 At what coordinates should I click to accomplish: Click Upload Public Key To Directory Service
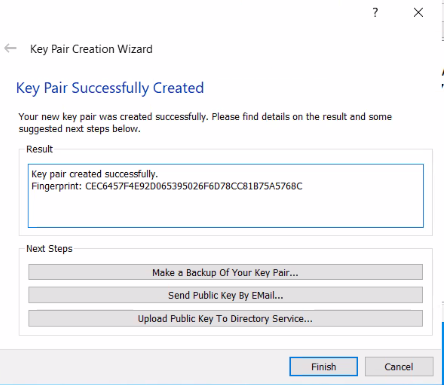[225, 318]
